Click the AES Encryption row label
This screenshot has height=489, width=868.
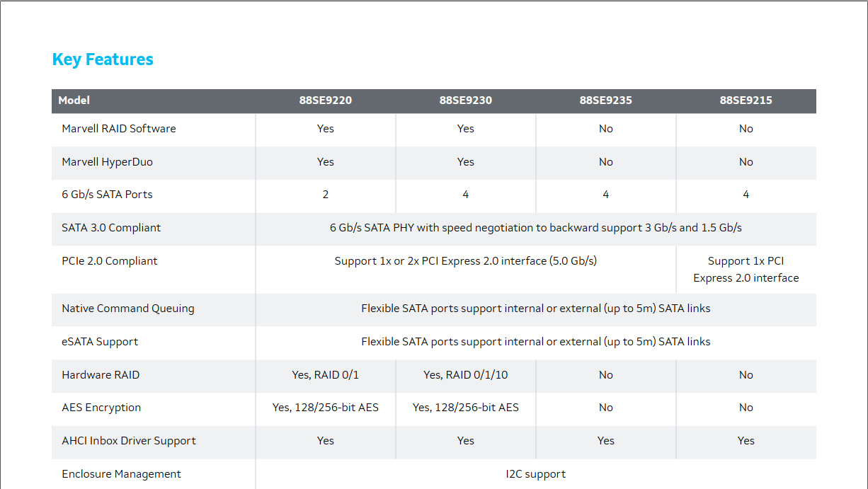click(101, 408)
